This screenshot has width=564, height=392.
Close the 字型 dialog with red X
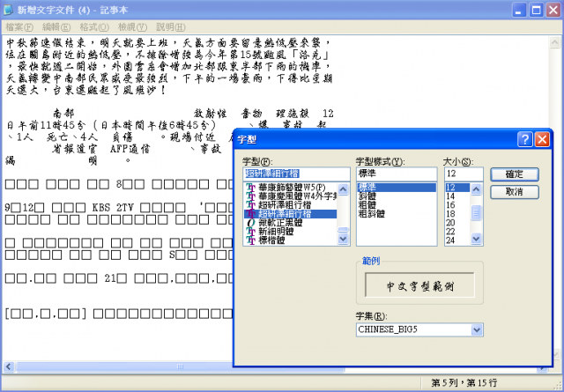tap(542, 139)
